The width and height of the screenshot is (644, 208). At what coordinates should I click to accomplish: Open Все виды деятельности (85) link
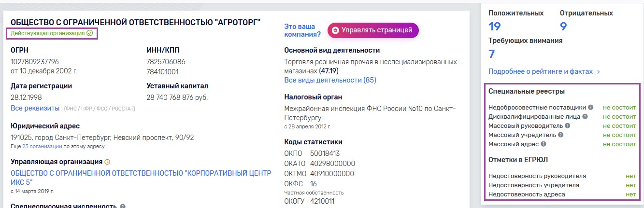point(330,80)
